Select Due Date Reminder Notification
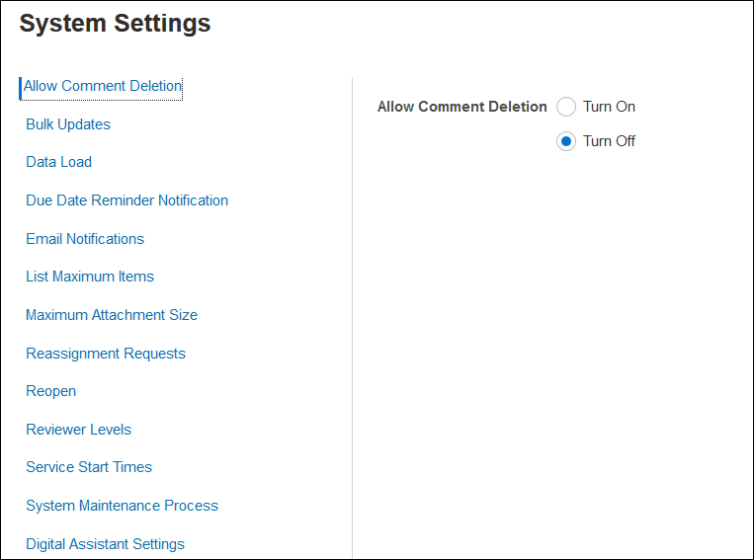The height and width of the screenshot is (560, 754). 126,200
